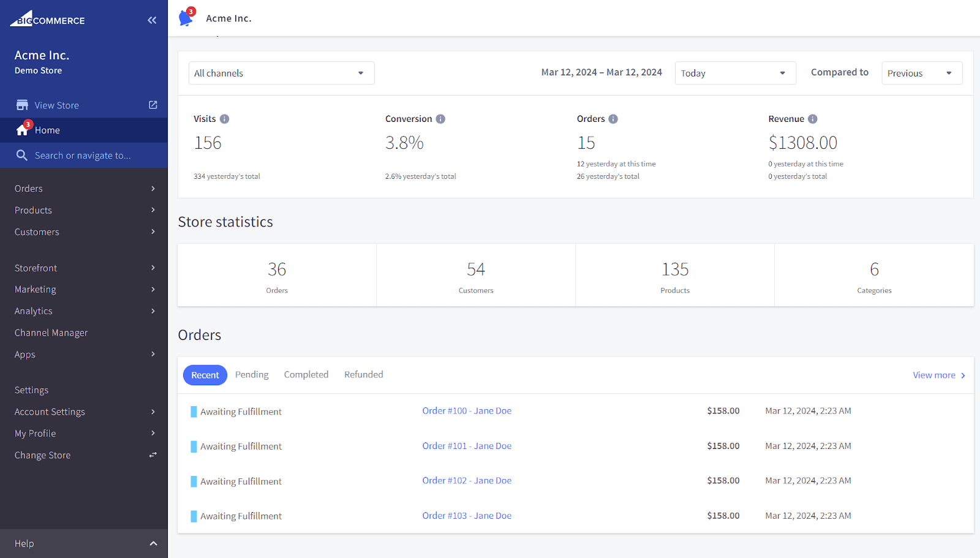Screen dimensions: 980x558
Task: Open the All channels dropdown
Action: pyautogui.click(x=281, y=73)
